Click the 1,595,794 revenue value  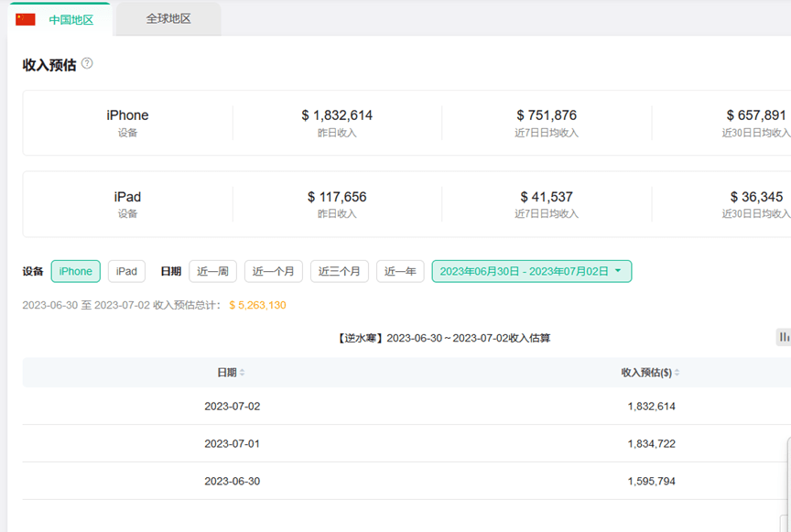(x=651, y=481)
